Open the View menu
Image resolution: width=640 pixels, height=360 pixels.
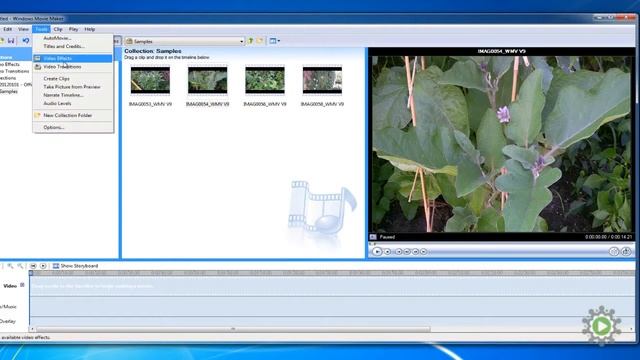23,29
